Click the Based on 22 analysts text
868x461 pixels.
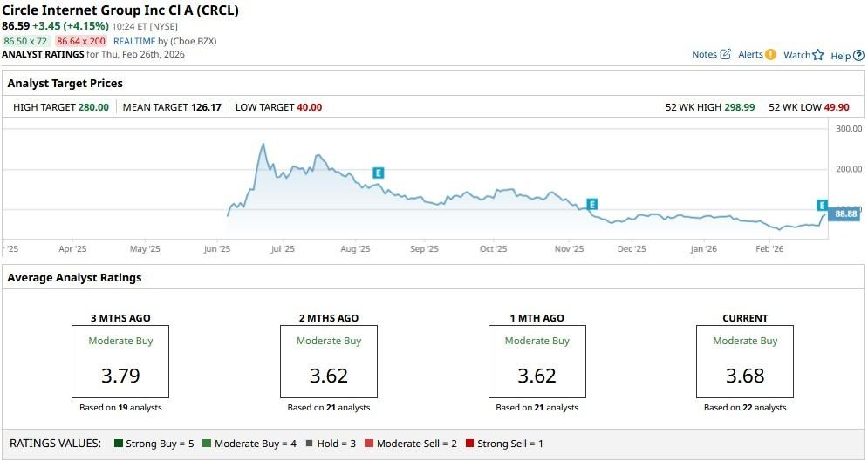(x=745, y=407)
